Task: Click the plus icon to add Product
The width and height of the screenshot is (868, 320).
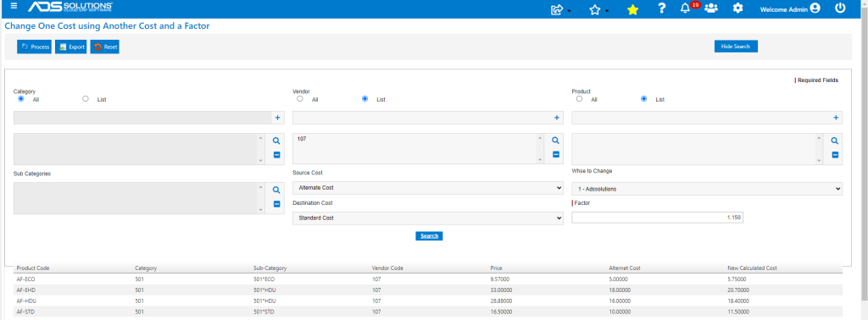Action: pos(836,118)
